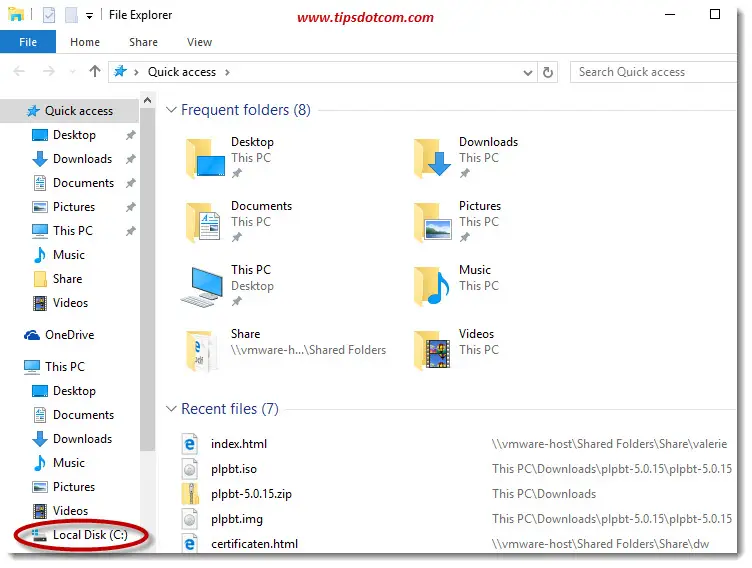Select the certificaten.html recent file
This screenshot has height=568, width=752.
[254, 544]
